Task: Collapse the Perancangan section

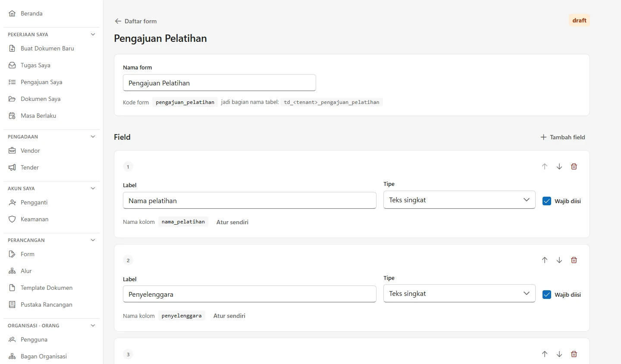Action: point(93,240)
